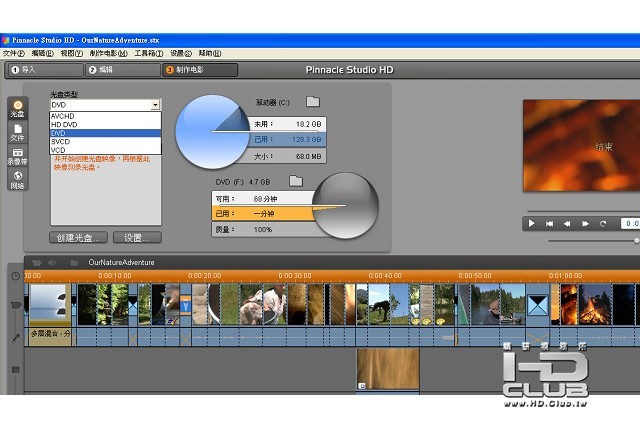640x428 pixels.
Task: Open the 制作电影(M) menu
Action: coord(109,53)
